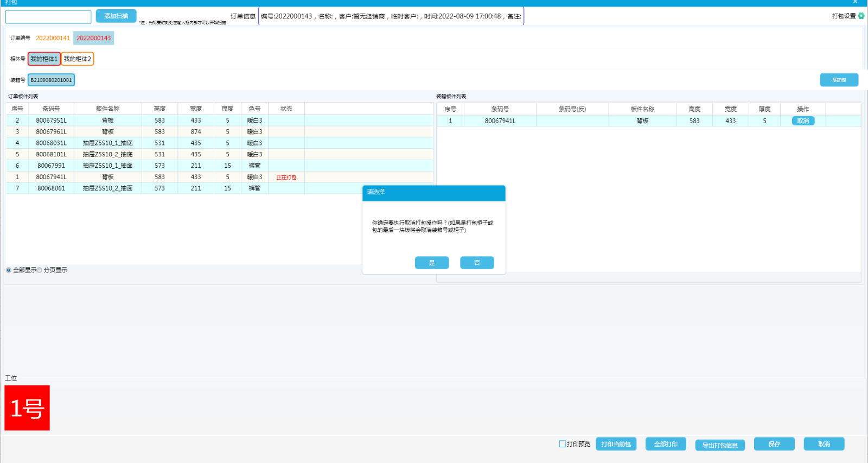Viewport: 868px width, 463px height.
Task: Close the packing window with the X
Action: (x=856, y=2)
